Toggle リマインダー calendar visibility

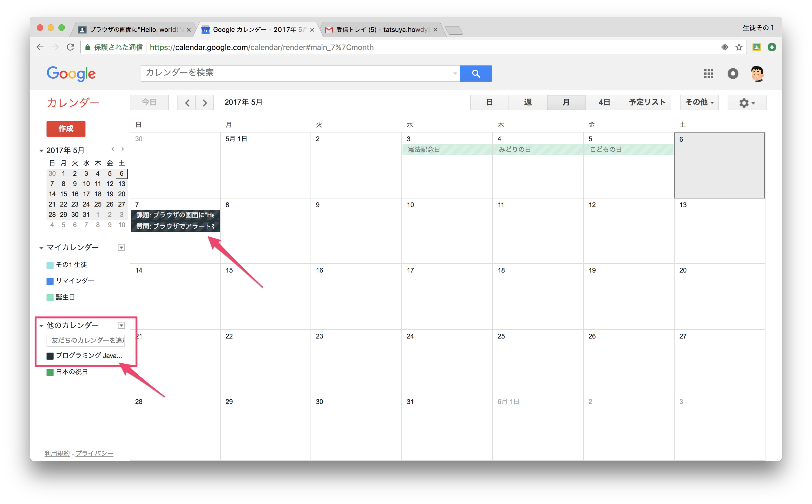click(x=50, y=281)
